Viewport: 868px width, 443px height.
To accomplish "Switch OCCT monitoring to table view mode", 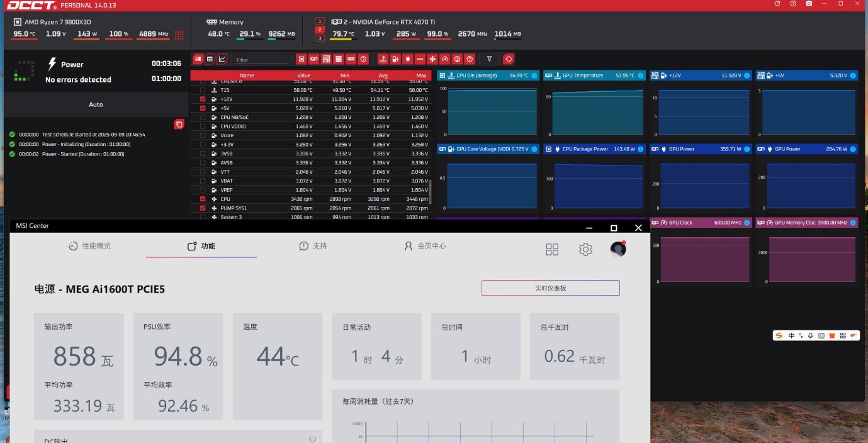I will click(210, 59).
